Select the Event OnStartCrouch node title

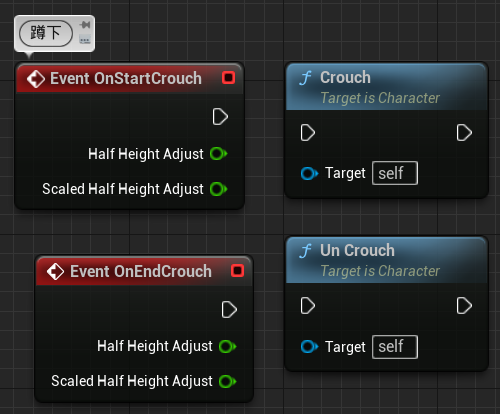pyautogui.click(x=126, y=79)
